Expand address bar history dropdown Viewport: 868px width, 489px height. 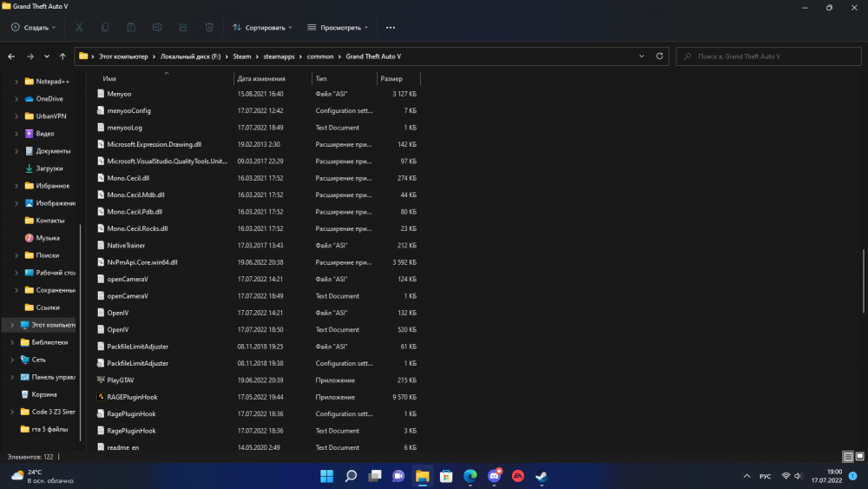tap(641, 56)
